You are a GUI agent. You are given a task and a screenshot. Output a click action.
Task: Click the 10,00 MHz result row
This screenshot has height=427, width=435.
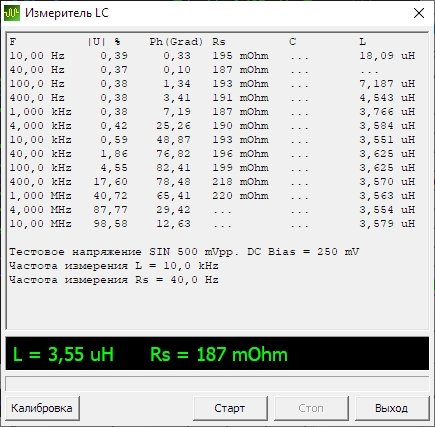click(x=212, y=224)
